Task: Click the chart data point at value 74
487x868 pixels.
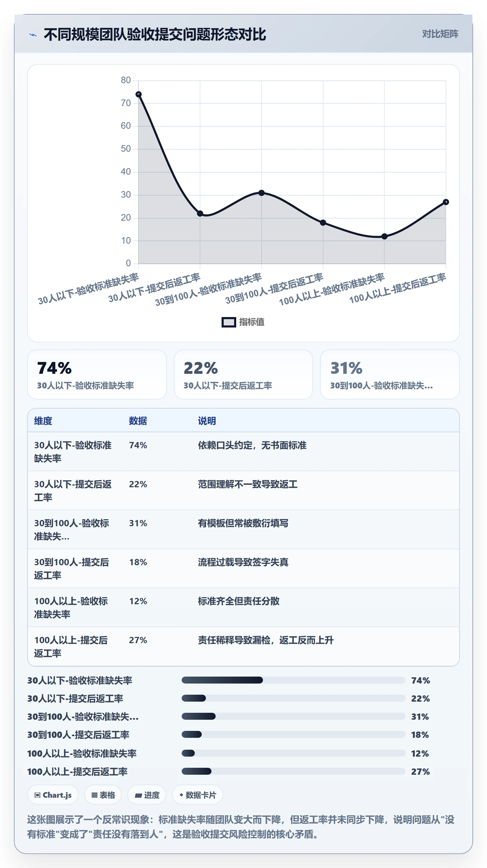Action: pyautogui.click(x=138, y=94)
